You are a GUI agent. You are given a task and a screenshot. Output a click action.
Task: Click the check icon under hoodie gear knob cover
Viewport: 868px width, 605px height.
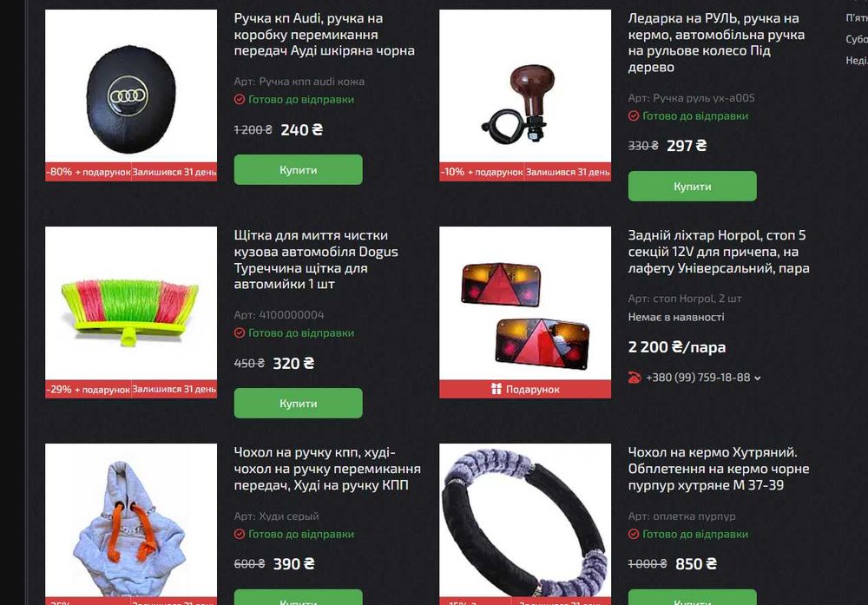click(240, 534)
